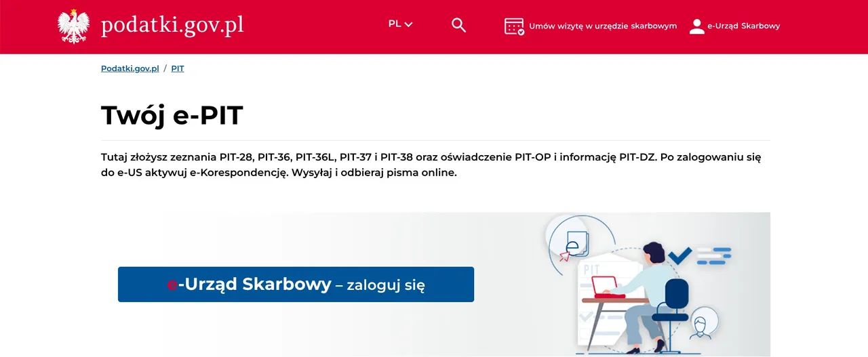Click the "Twój e-PIT" page heading

click(x=172, y=115)
